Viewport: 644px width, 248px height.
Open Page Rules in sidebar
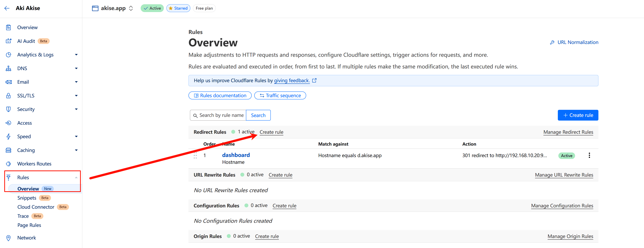(29, 225)
